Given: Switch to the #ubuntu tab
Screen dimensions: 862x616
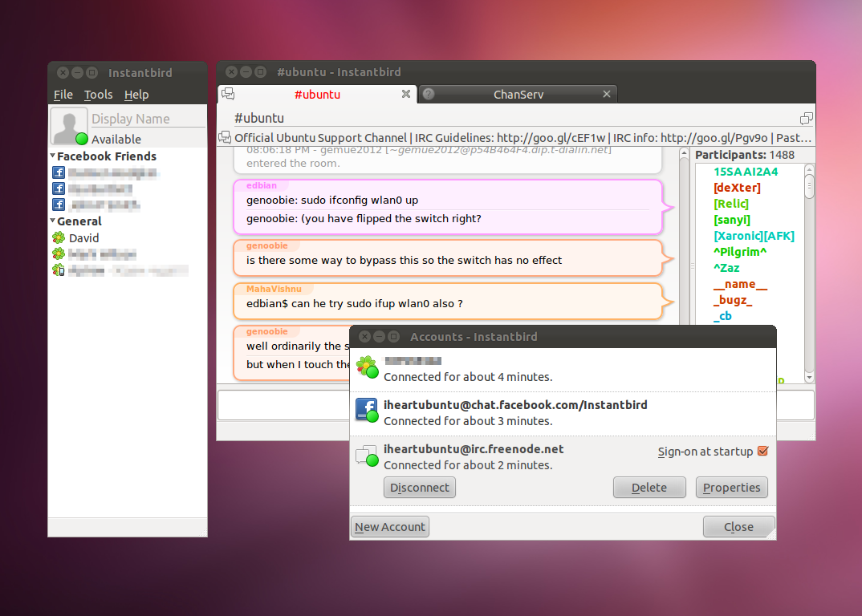Looking at the screenshot, I should [317, 94].
